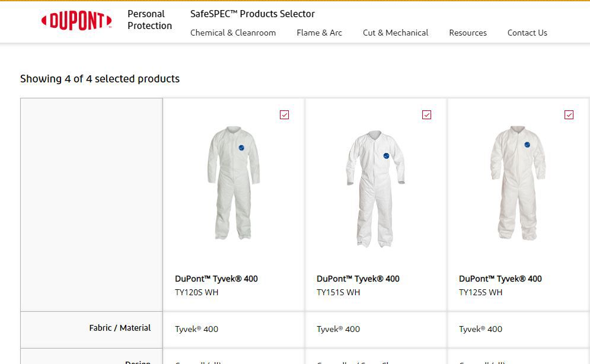This screenshot has width=590, height=364.
Task: Click the TY125S WH coverall image
Action: pos(518,183)
